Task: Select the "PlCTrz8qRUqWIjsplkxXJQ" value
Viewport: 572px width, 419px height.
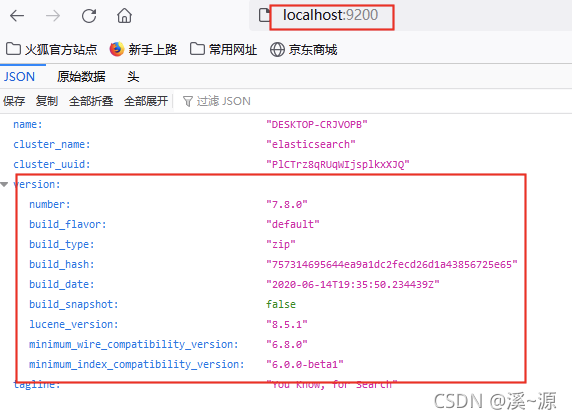Action: click(x=338, y=164)
